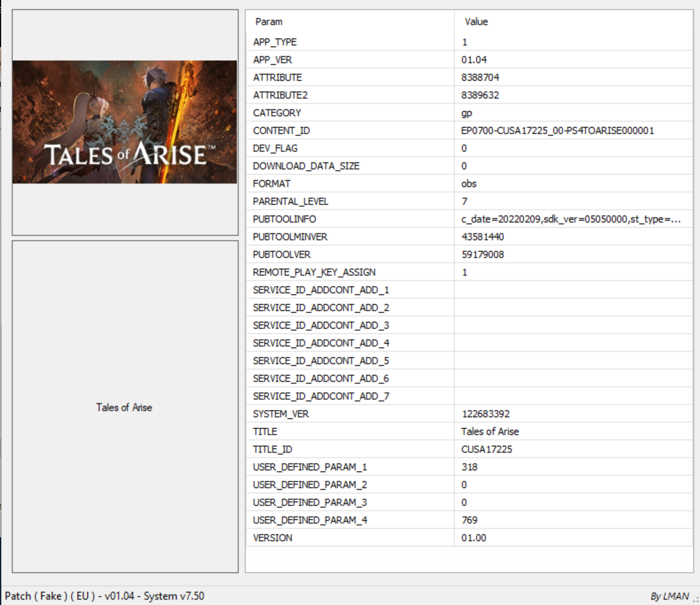This screenshot has width=700, height=605.
Task: Click the By LMAN credit in status bar
Action: [670, 596]
